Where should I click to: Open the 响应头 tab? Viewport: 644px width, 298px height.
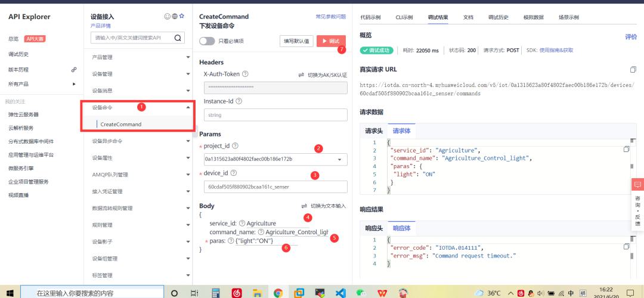pyautogui.click(x=374, y=228)
